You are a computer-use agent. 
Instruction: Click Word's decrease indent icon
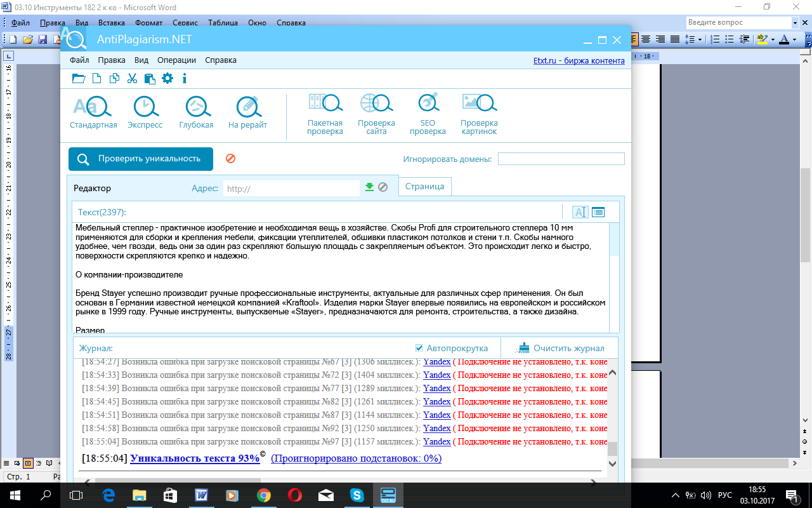pos(744,39)
